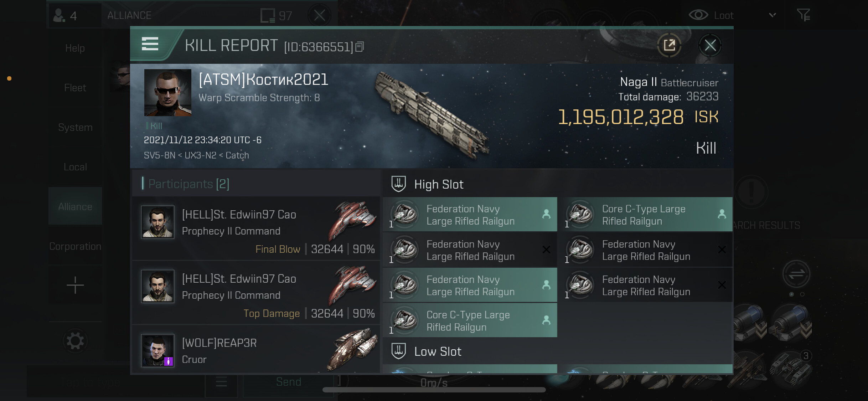Toggle the Loot overview eye icon

(698, 15)
